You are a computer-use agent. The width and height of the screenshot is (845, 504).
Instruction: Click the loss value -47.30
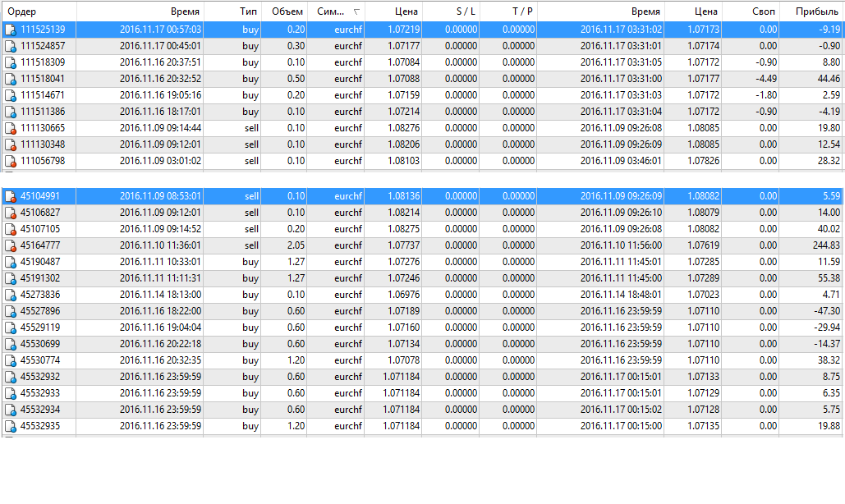827,311
